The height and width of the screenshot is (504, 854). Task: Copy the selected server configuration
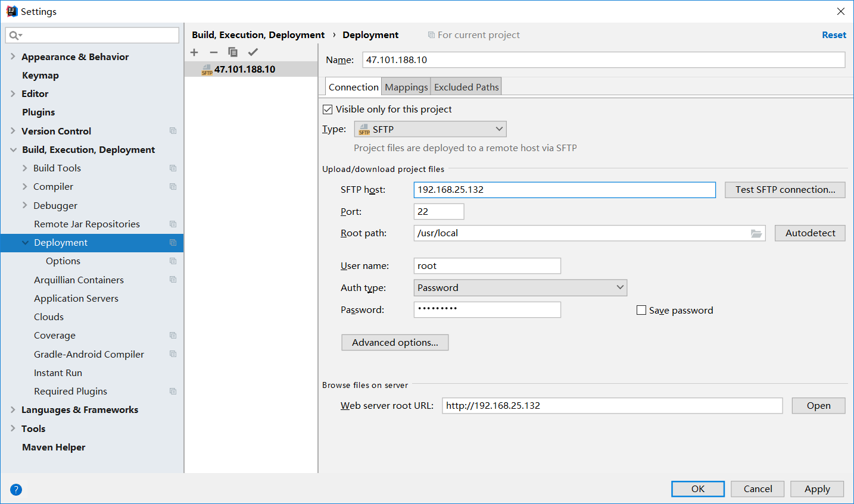click(233, 52)
